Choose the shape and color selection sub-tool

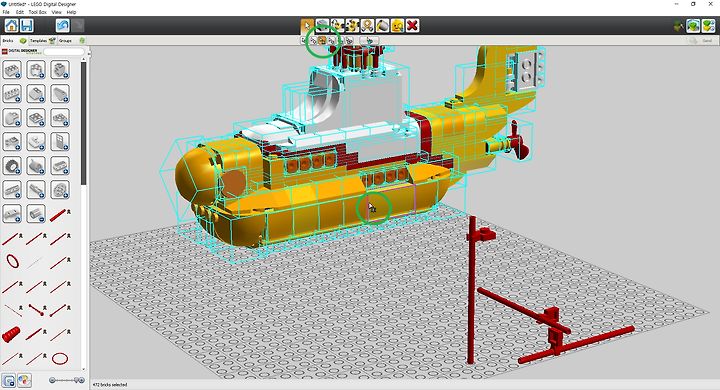tap(350, 40)
